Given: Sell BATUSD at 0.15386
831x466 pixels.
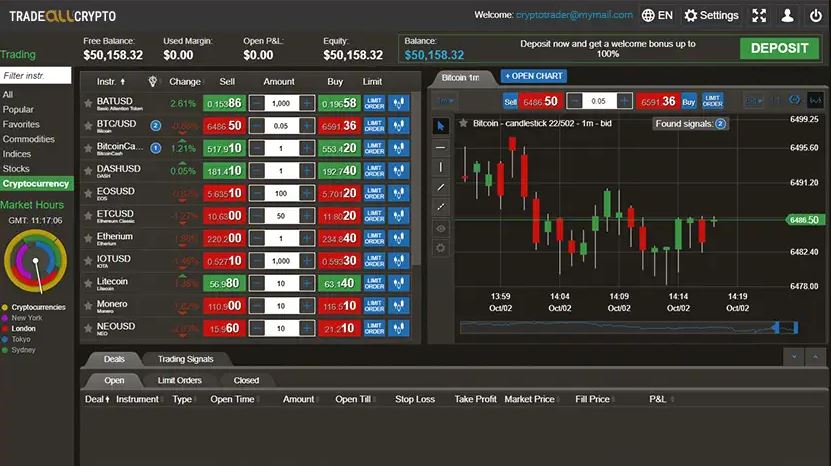Looking at the screenshot, I should pyautogui.click(x=224, y=103).
